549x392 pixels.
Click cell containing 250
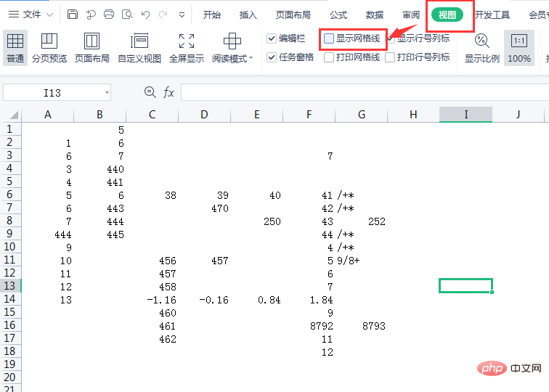(x=256, y=221)
